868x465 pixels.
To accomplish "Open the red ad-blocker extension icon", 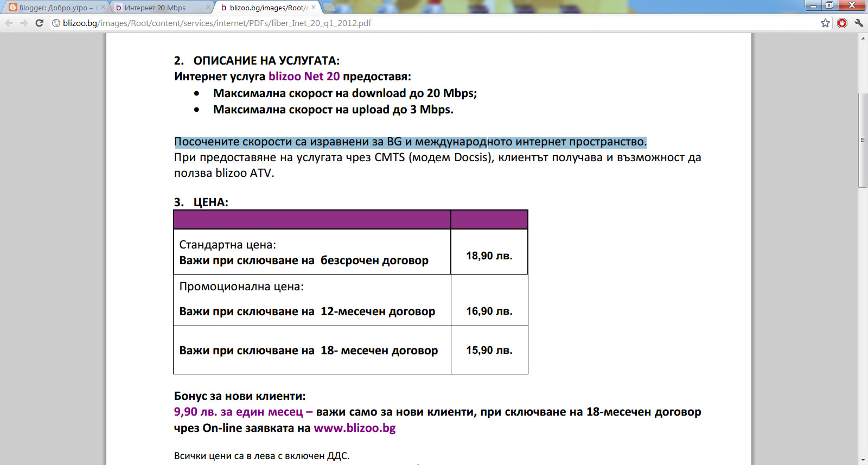I will click(x=842, y=23).
